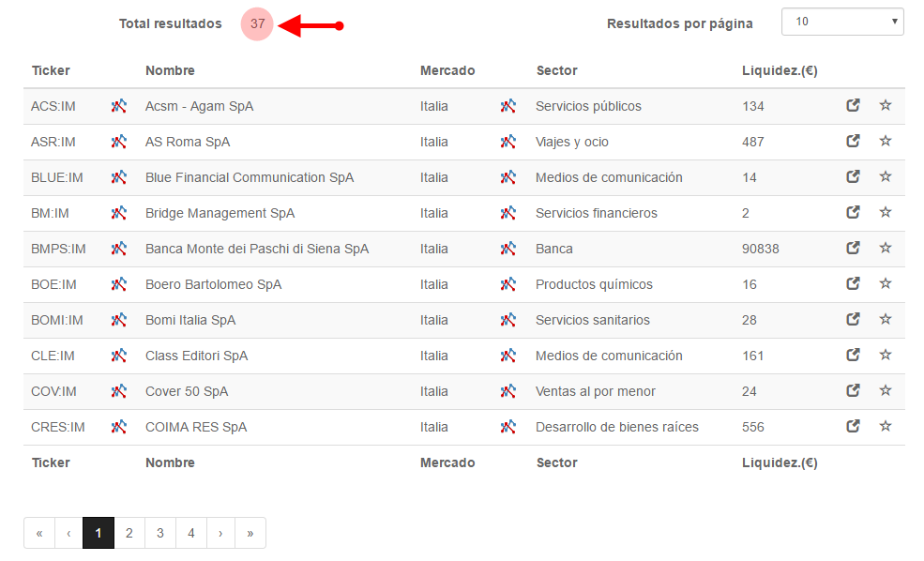Mark Banca Monte dei Paschi as favorite
This screenshot has height=561, width=924.
click(886, 248)
